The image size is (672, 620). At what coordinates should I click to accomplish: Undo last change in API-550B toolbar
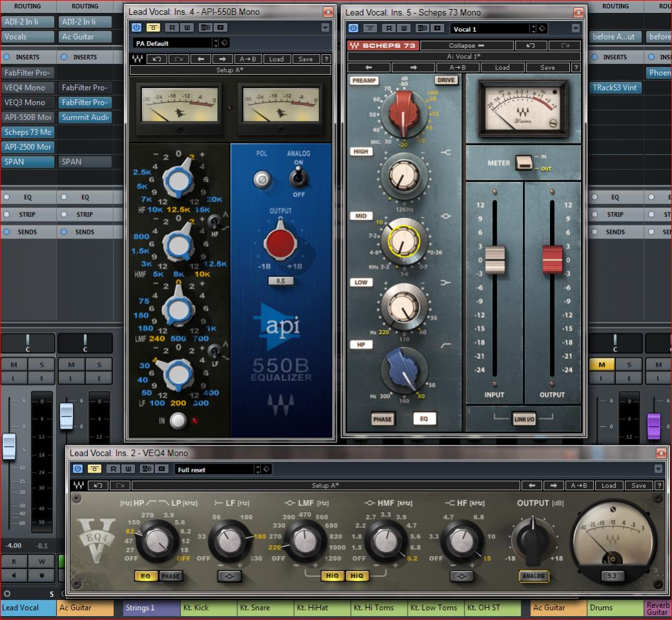156,59
